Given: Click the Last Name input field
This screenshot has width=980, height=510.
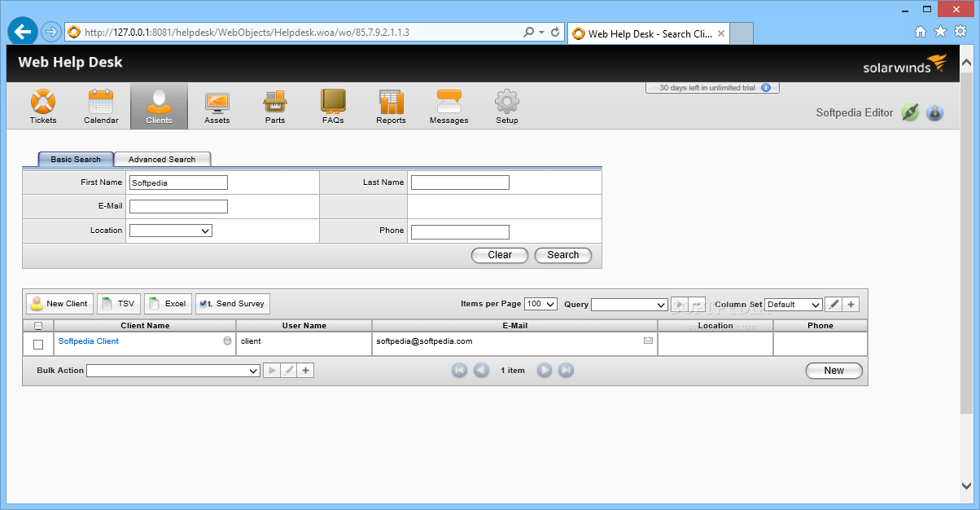Looking at the screenshot, I should [x=460, y=182].
